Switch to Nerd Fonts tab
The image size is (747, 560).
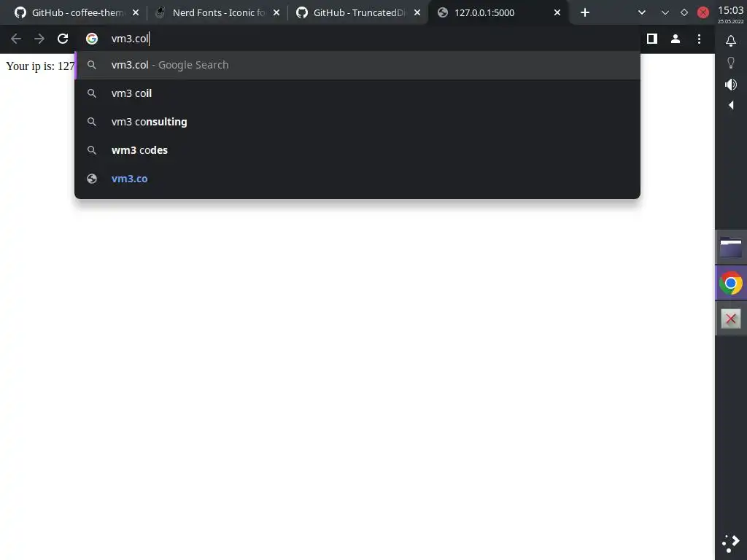tap(217, 13)
